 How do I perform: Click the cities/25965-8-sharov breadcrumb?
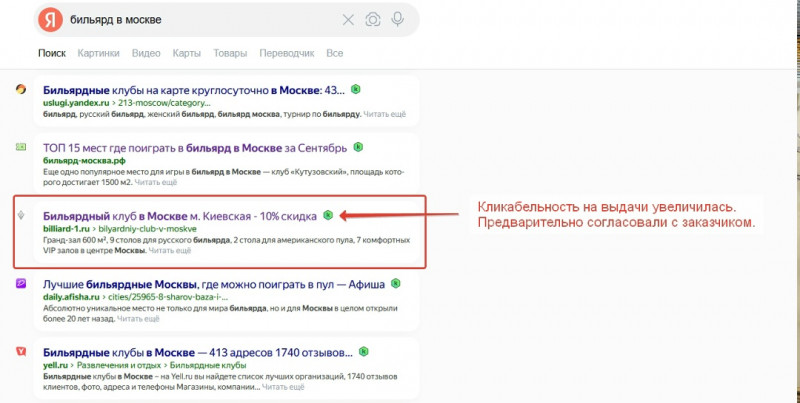(168, 296)
